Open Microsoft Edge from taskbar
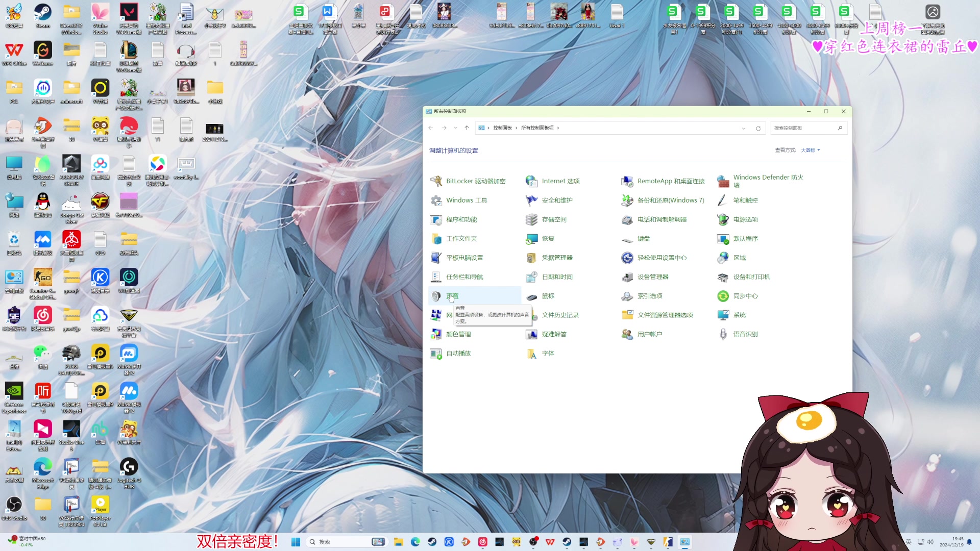Image resolution: width=980 pixels, height=551 pixels. click(x=415, y=542)
